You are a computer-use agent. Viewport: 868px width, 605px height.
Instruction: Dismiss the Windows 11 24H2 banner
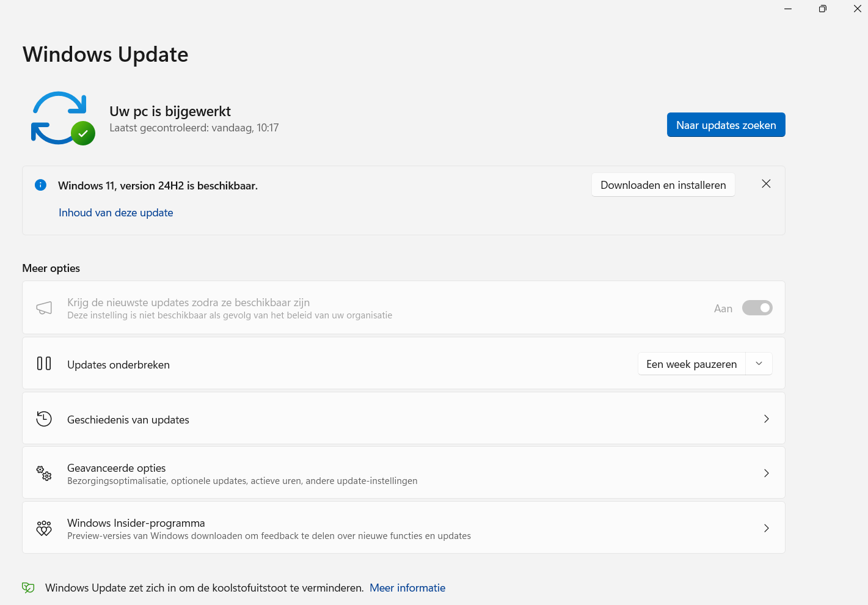pyautogui.click(x=766, y=183)
